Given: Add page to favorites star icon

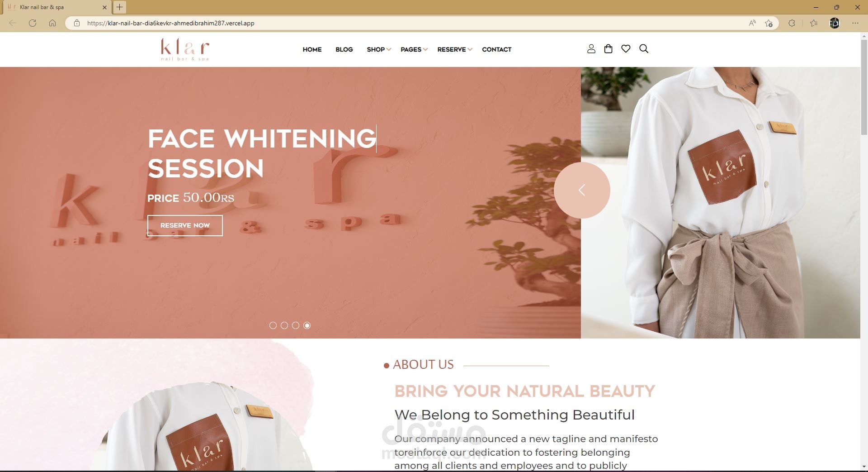Looking at the screenshot, I should (x=769, y=23).
